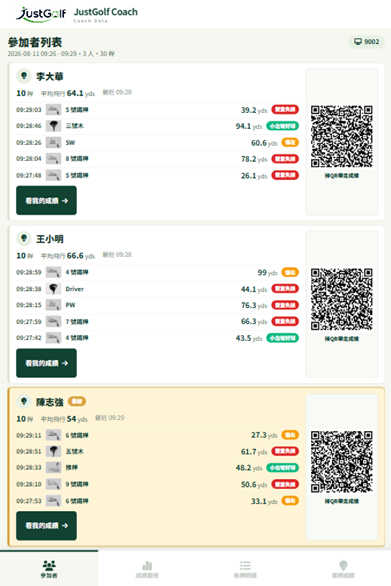Click the wood club icon at 09:28:51
Screen dimensions: 391x586
(53, 451)
